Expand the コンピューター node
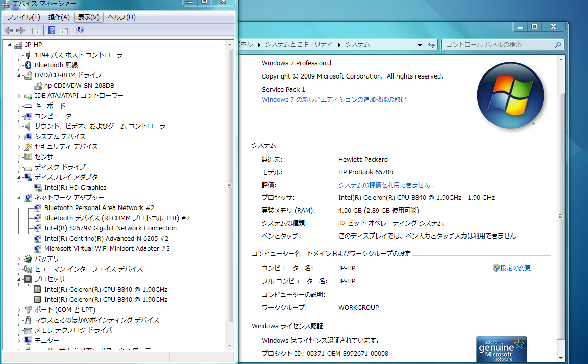Viewport: 588px width, 364px height. [19, 116]
